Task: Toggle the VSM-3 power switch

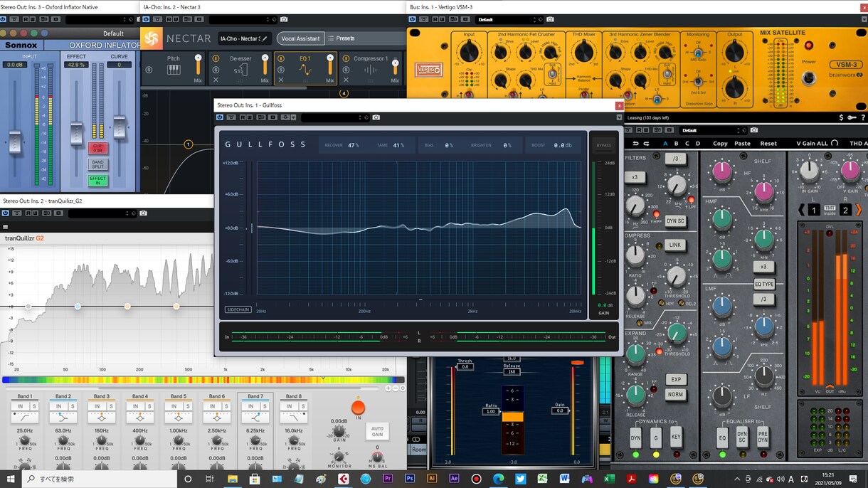Action: [809, 79]
